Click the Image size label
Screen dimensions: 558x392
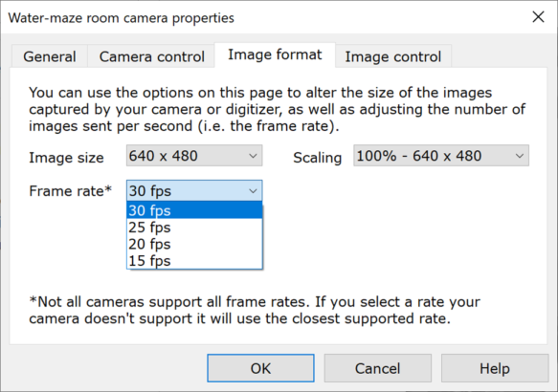coord(66,158)
